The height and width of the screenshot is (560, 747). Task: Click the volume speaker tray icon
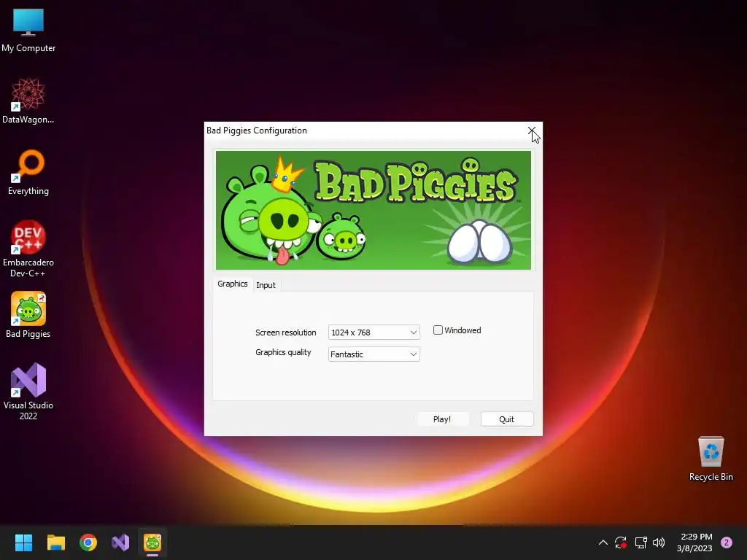click(x=659, y=542)
